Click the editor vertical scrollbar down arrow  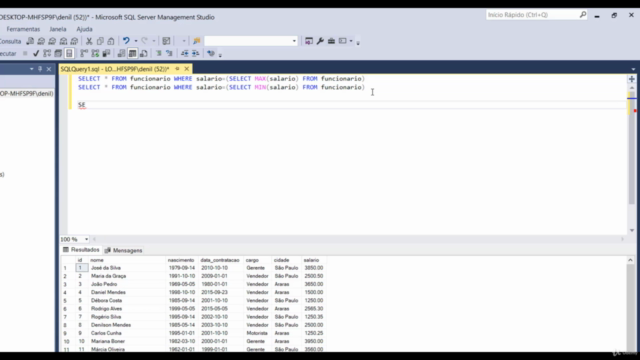[632, 230]
